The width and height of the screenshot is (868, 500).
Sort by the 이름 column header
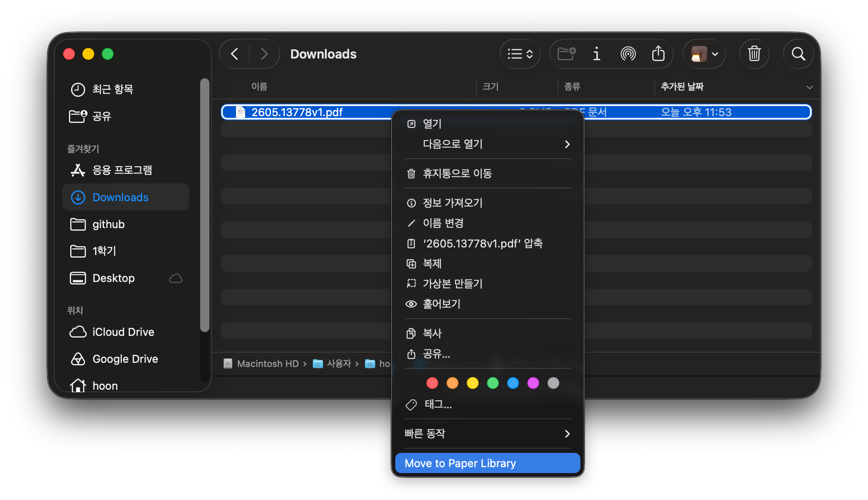click(259, 86)
